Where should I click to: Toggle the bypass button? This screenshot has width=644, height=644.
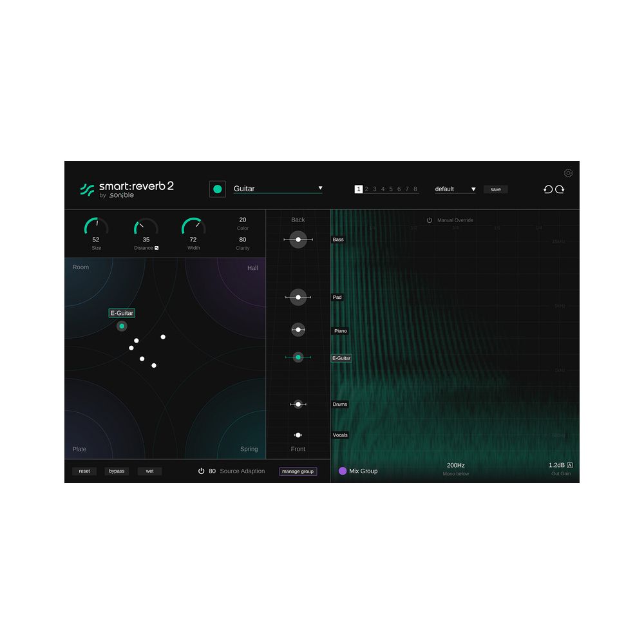point(117,471)
